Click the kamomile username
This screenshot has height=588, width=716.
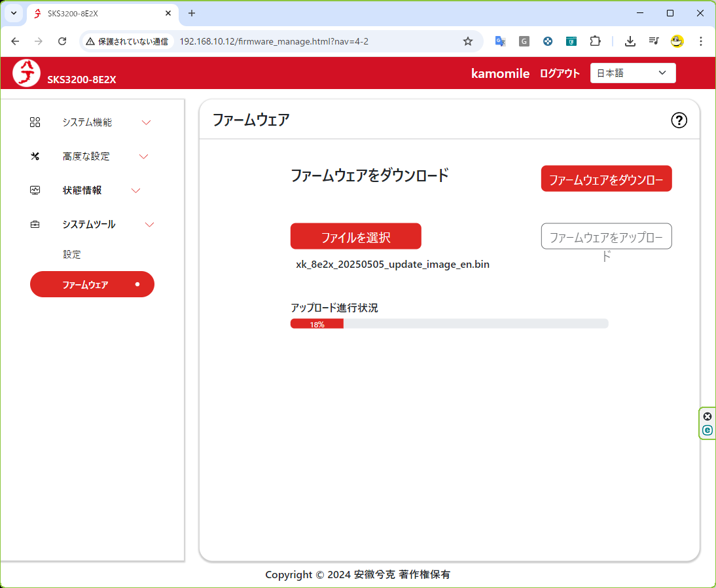coord(500,73)
